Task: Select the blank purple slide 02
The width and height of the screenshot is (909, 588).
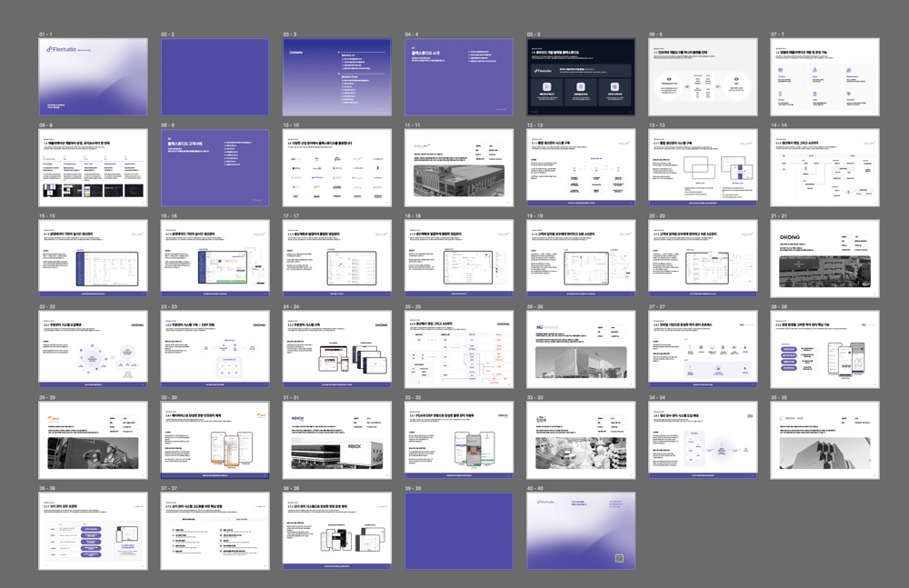Action: click(x=215, y=76)
